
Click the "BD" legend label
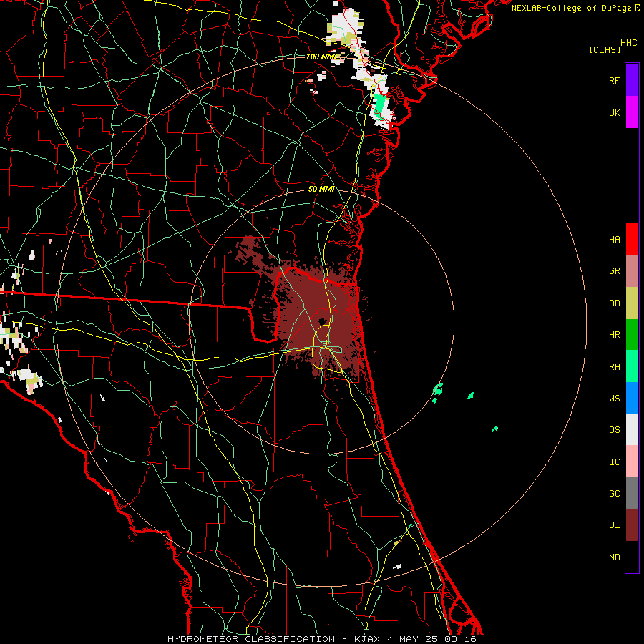(615, 303)
